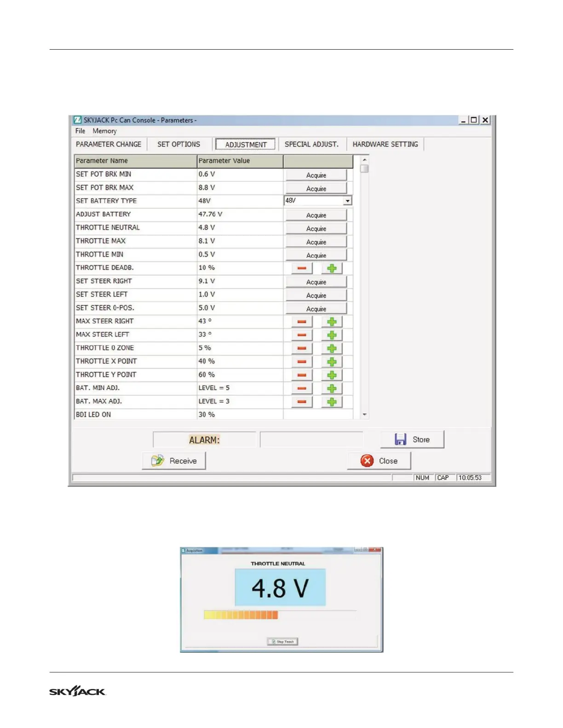
Task: Increase THROTTLE X POINT with plus icon
Action: pos(332,362)
